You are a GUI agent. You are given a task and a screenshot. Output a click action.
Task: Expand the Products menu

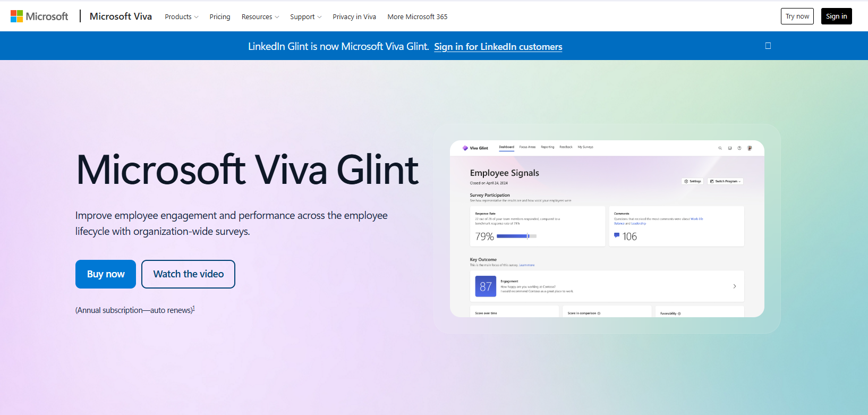click(x=182, y=17)
